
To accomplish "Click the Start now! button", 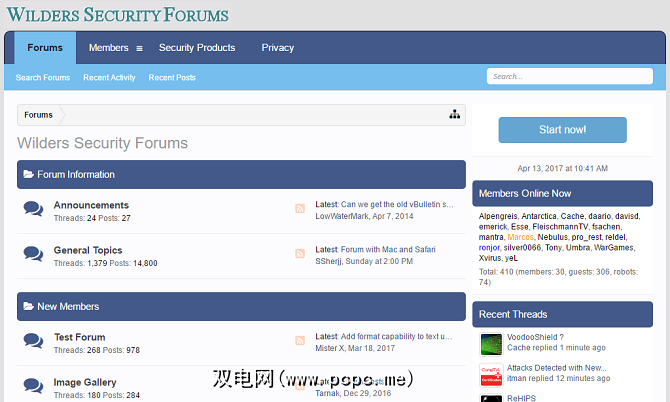I will 562,130.
